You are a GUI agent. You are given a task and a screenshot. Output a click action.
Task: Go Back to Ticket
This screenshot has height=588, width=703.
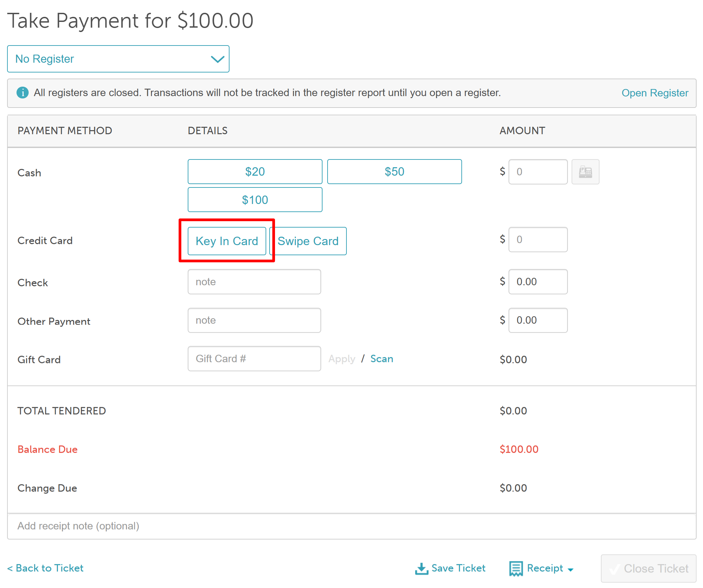(45, 568)
